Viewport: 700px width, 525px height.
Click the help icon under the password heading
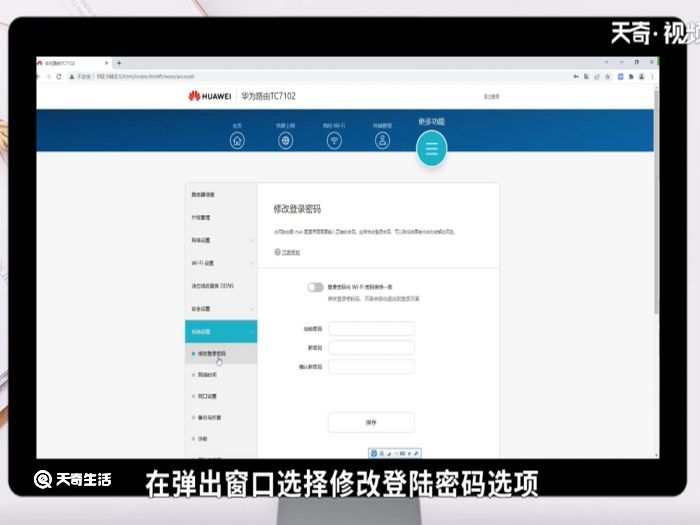pos(277,252)
